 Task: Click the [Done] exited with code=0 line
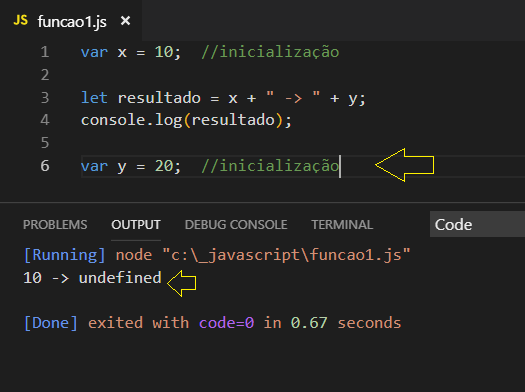coord(212,323)
